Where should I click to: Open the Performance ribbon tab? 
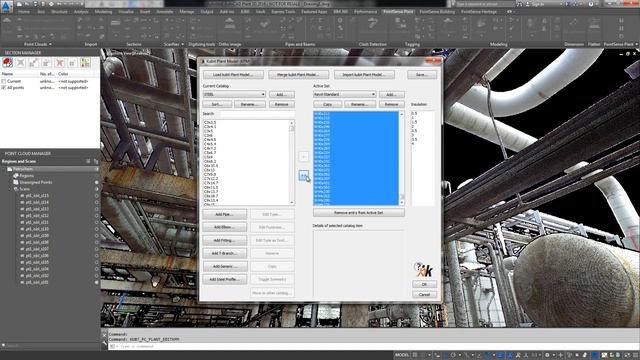365,12
